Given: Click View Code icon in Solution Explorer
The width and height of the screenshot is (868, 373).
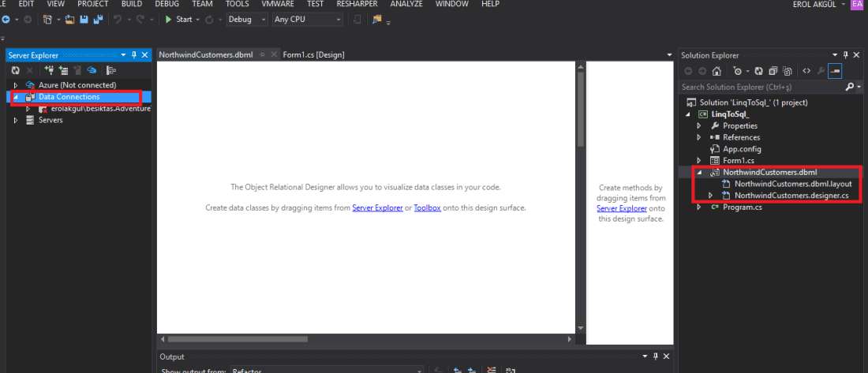Looking at the screenshot, I should (806, 71).
